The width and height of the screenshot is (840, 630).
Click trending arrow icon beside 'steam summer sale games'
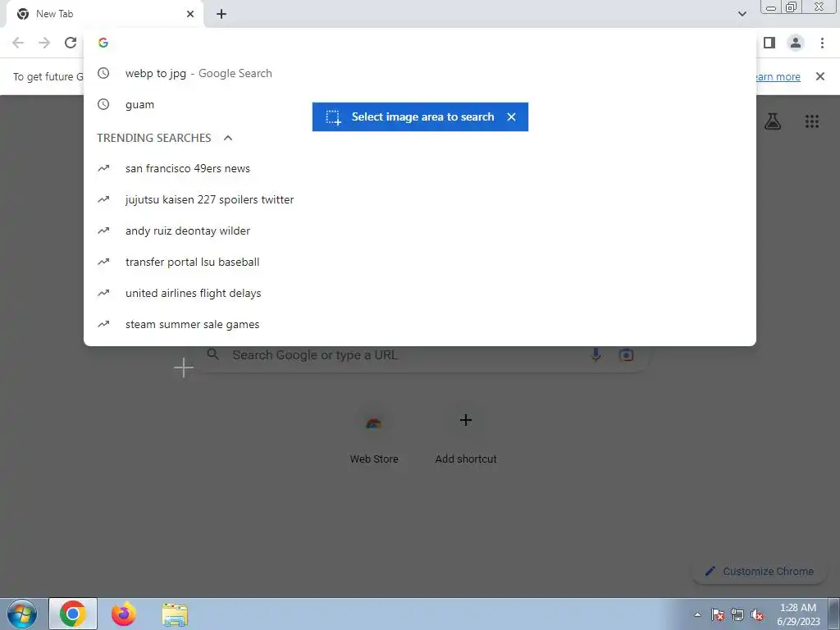point(103,324)
